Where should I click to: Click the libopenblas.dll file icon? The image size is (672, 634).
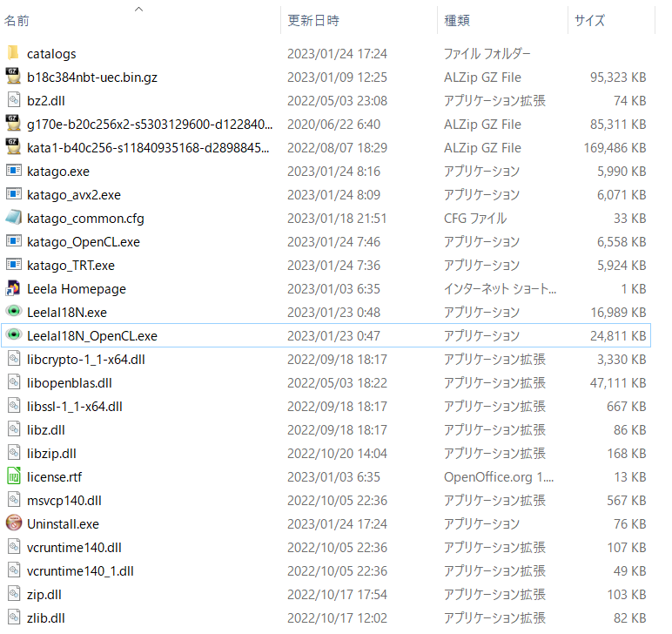[x=14, y=383]
